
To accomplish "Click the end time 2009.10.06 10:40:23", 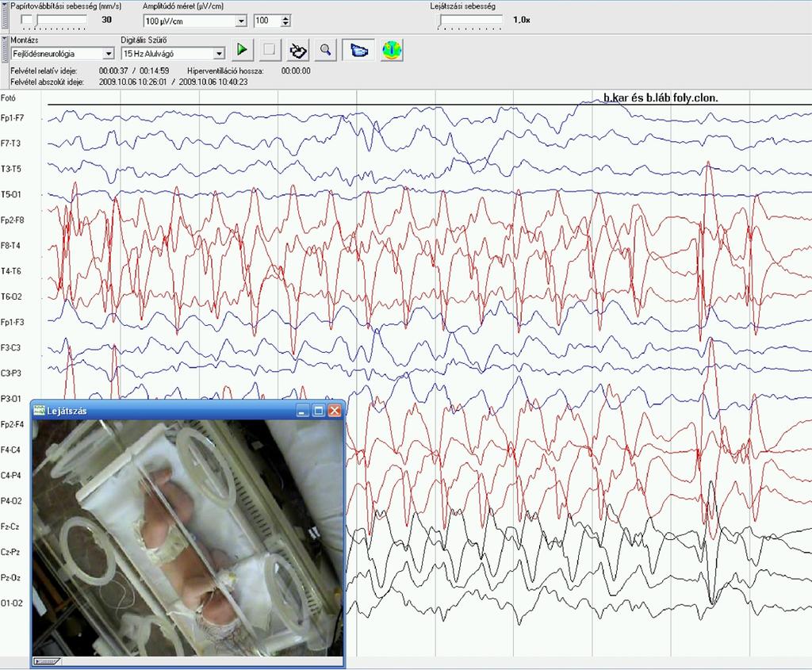I will [x=213, y=82].
